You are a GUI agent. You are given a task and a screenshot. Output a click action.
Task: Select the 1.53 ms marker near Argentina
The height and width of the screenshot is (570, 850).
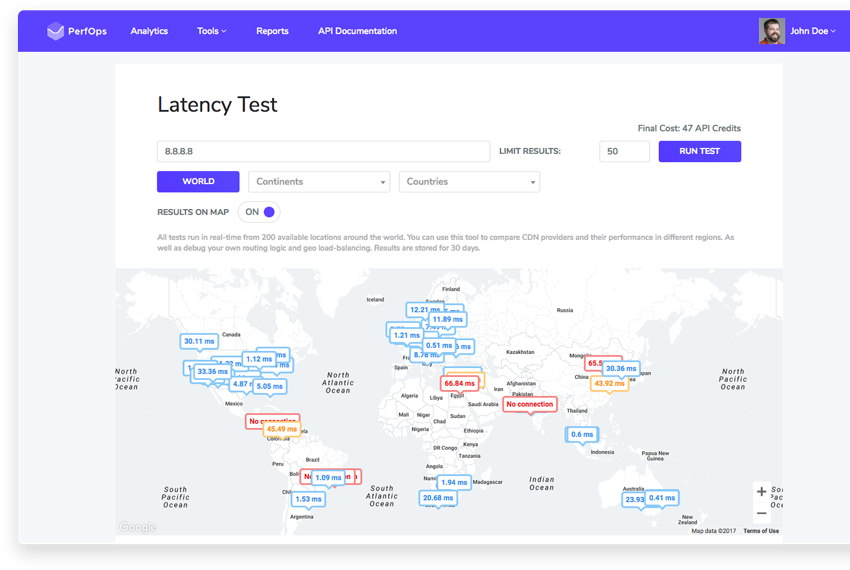[308, 499]
